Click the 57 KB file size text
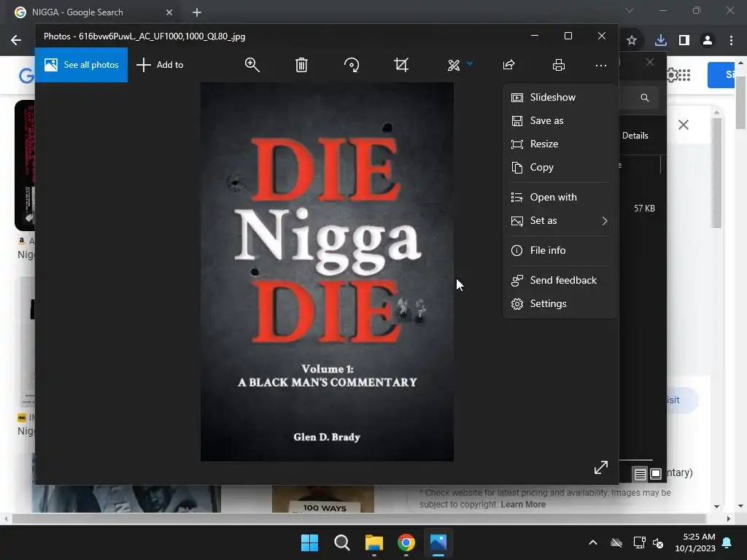 pos(644,209)
